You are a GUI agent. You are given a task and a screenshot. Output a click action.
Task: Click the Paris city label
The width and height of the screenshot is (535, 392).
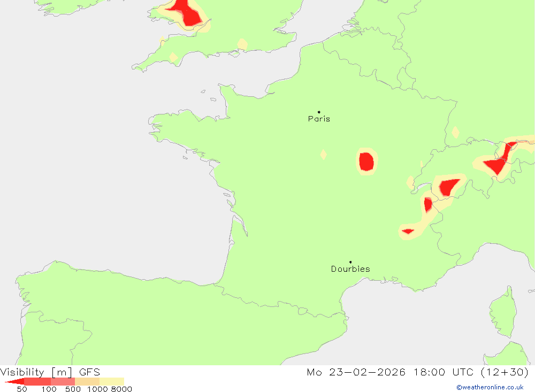(319, 119)
